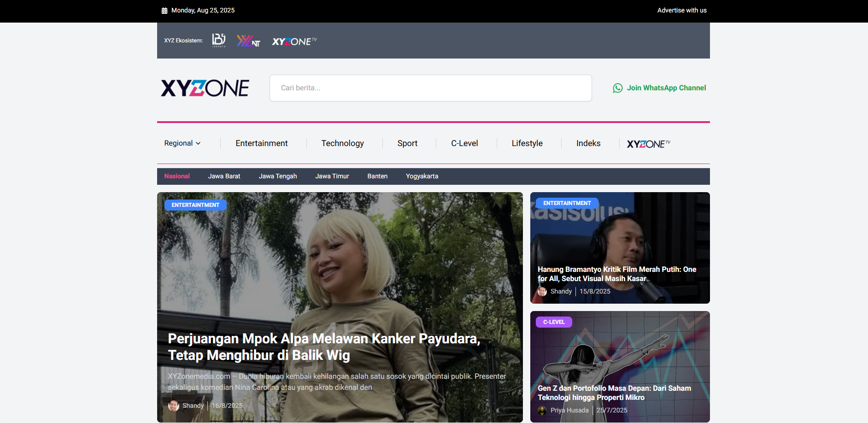This screenshot has height=423, width=868.
Task: Click the XYL NT ecosystem logo
Action: [x=248, y=41]
